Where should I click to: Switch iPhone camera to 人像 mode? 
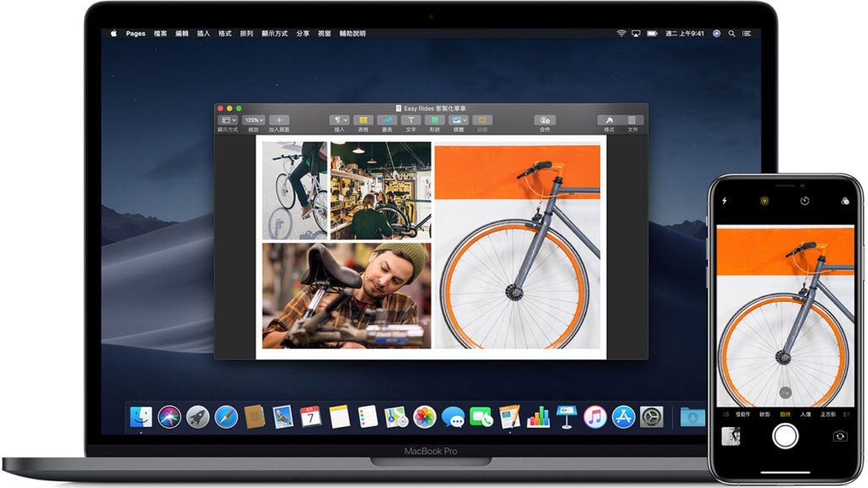[x=805, y=414]
